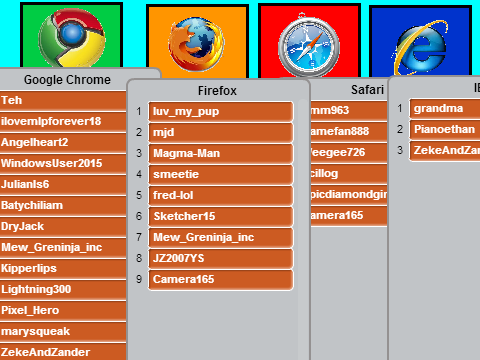Select 'marysqueak' in Chrome list

[x=63, y=332]
